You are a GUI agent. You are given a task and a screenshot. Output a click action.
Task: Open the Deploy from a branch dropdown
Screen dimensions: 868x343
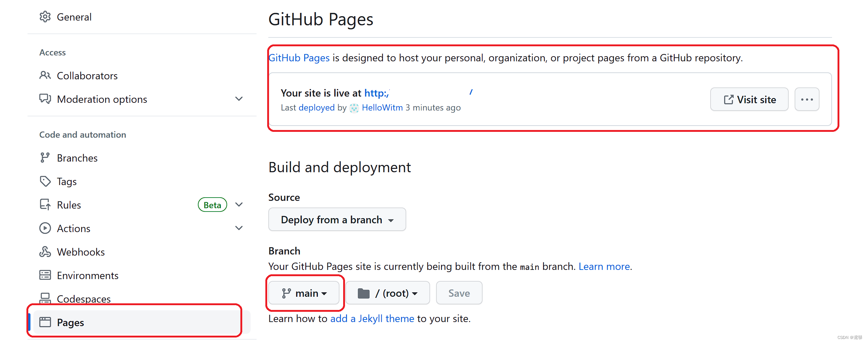click(337, 219)
